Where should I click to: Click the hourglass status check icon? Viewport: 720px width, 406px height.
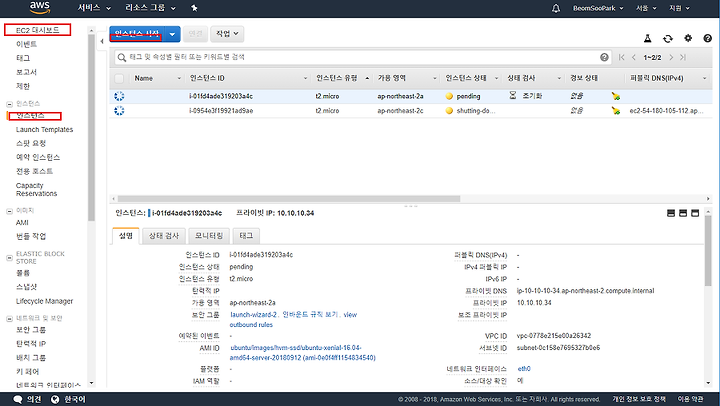(x=513, y=95)
